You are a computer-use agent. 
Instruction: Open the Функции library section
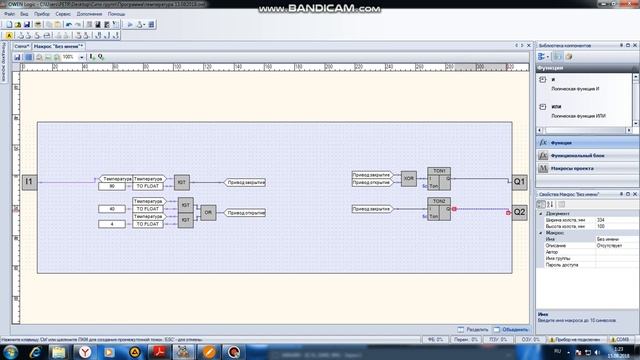point(587,142)
